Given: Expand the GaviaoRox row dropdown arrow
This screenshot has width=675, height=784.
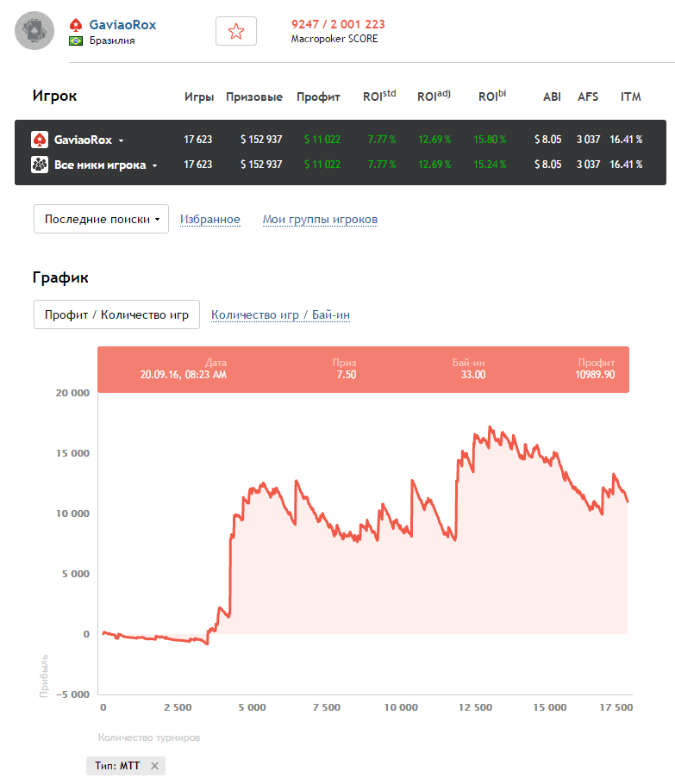Looking at the screenshot, I should pos(122,140).
